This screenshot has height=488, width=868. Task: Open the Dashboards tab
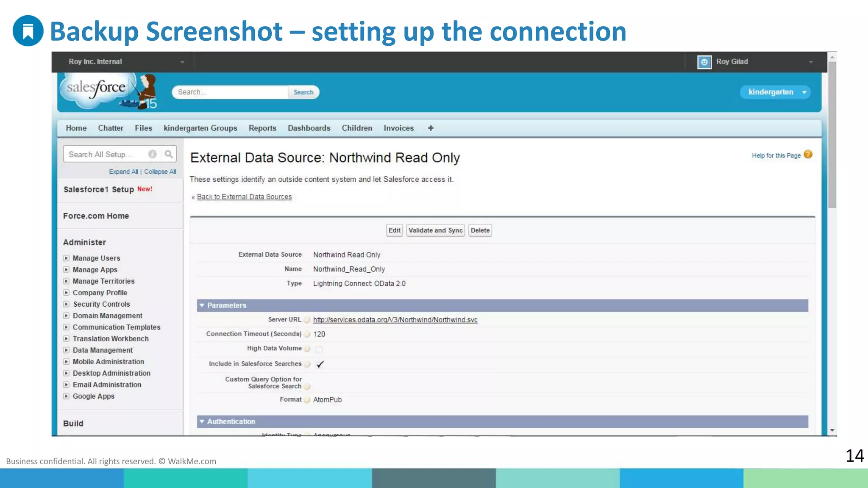309,128
